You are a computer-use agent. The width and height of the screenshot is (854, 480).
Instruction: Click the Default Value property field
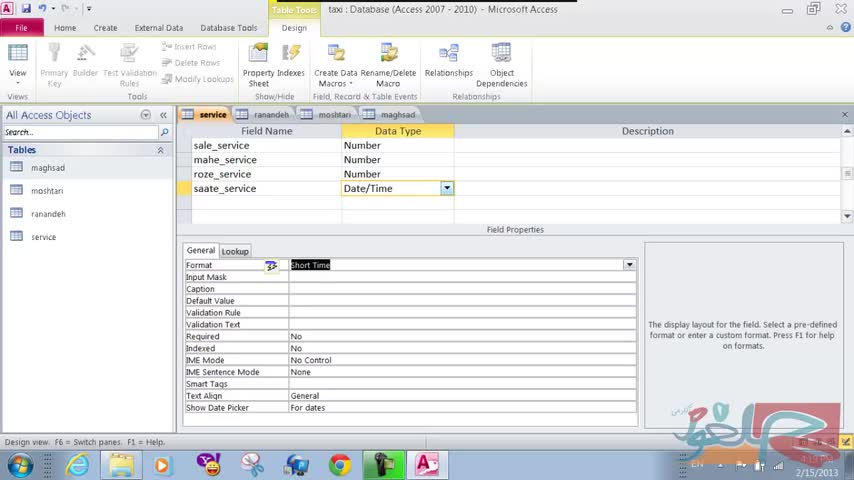(462, 301)
